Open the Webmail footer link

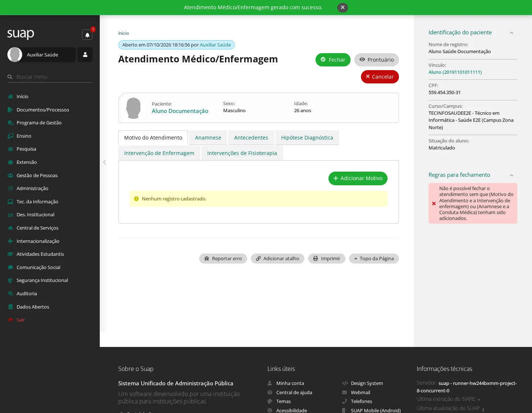coord(361,393)
